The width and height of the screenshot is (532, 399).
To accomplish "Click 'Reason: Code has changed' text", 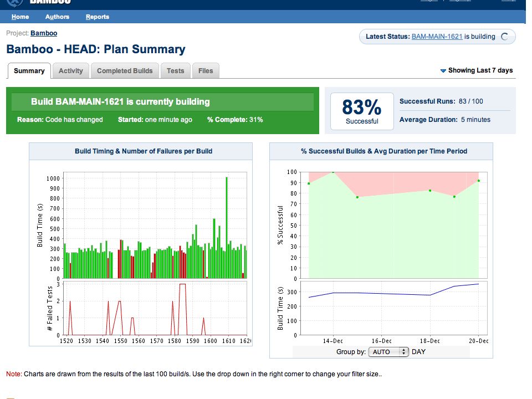I will click(x=60, y=120).
